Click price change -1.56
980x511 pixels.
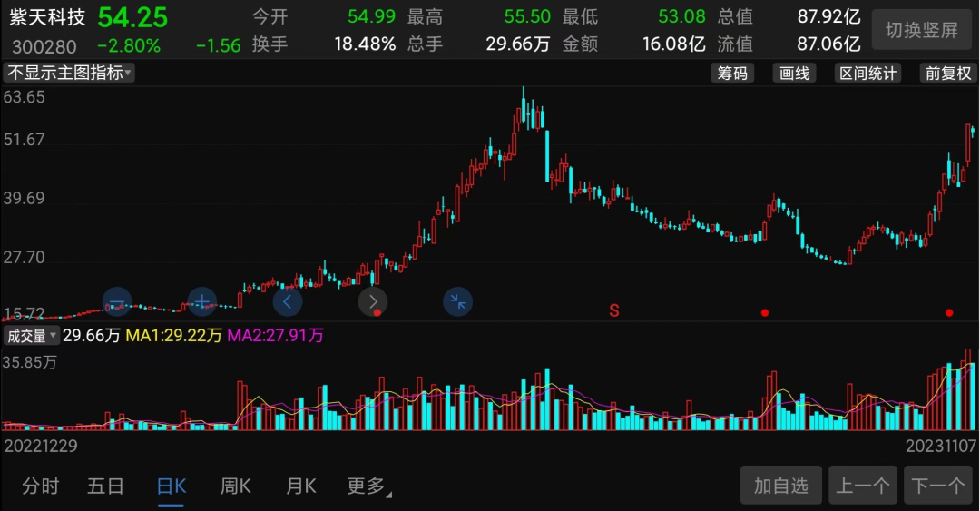coord(218,45)
